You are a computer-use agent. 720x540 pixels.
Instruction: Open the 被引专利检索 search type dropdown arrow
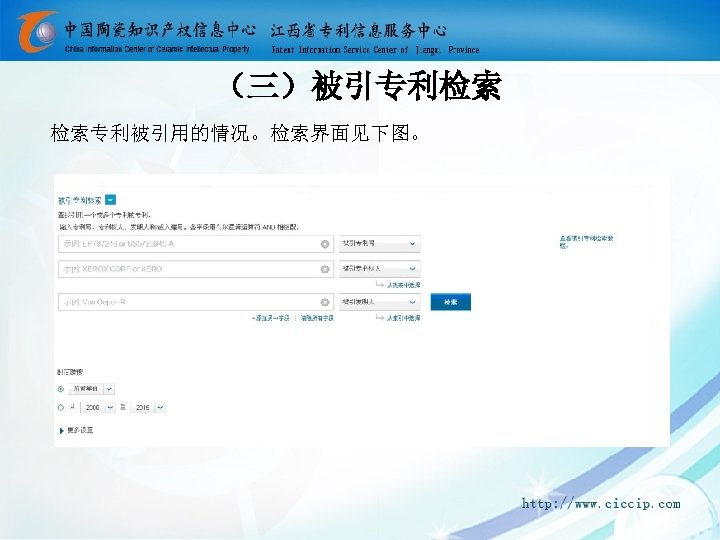(x=111, y=200)
